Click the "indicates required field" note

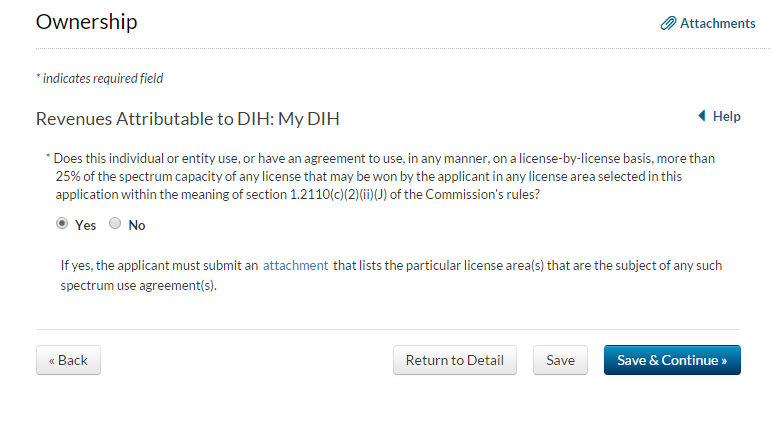coord(100,78)
